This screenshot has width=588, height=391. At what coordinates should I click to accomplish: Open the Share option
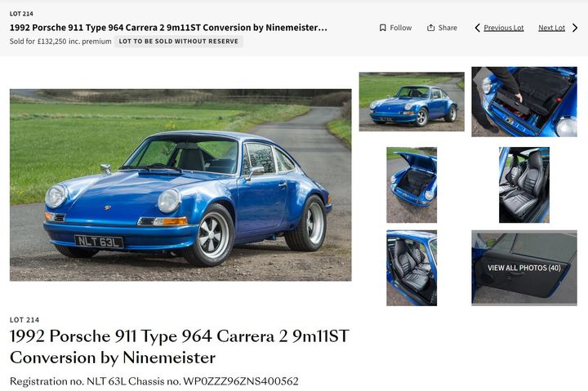click(442, 28)
